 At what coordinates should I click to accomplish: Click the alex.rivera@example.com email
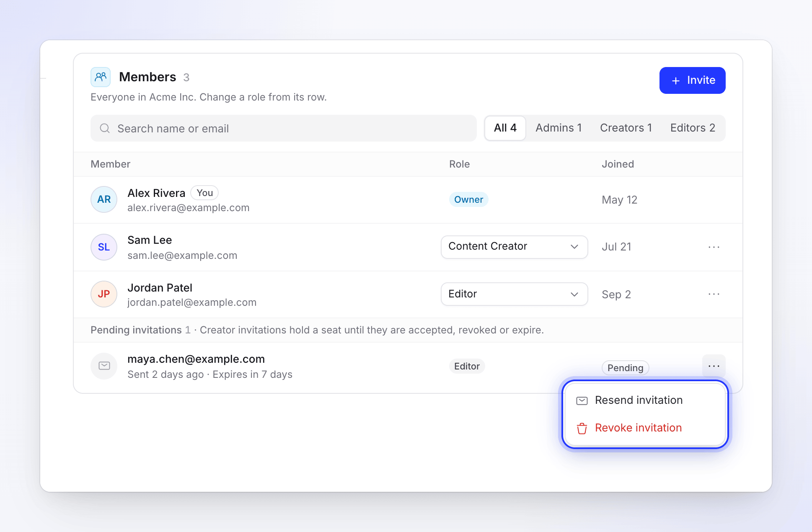pos(188,208)
